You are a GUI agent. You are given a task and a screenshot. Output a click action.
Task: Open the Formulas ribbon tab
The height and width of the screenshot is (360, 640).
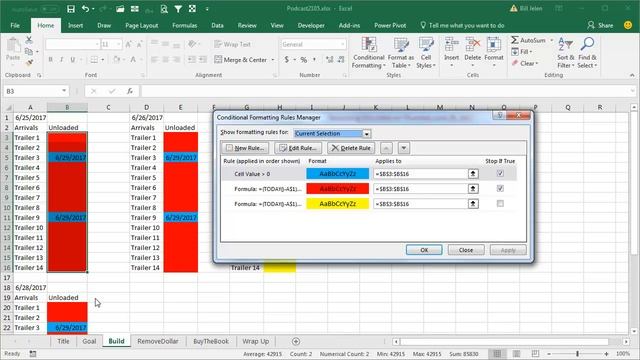(184, 25)
